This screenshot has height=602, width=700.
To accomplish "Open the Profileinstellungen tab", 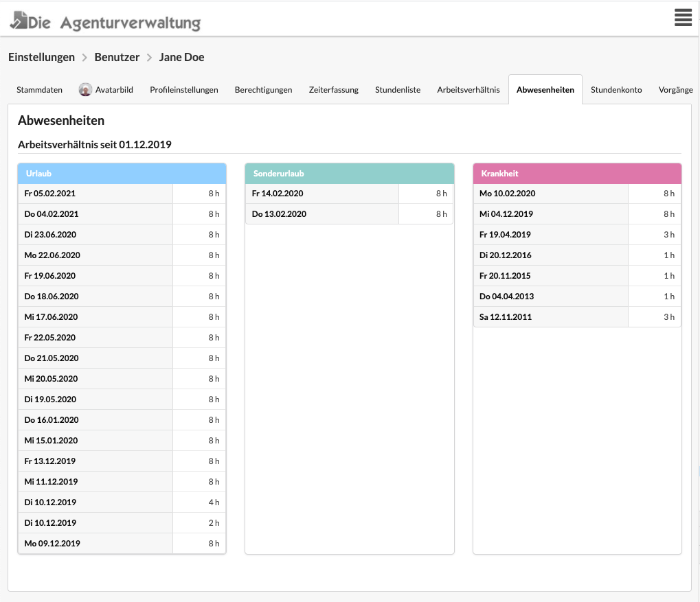I will 184,90.
